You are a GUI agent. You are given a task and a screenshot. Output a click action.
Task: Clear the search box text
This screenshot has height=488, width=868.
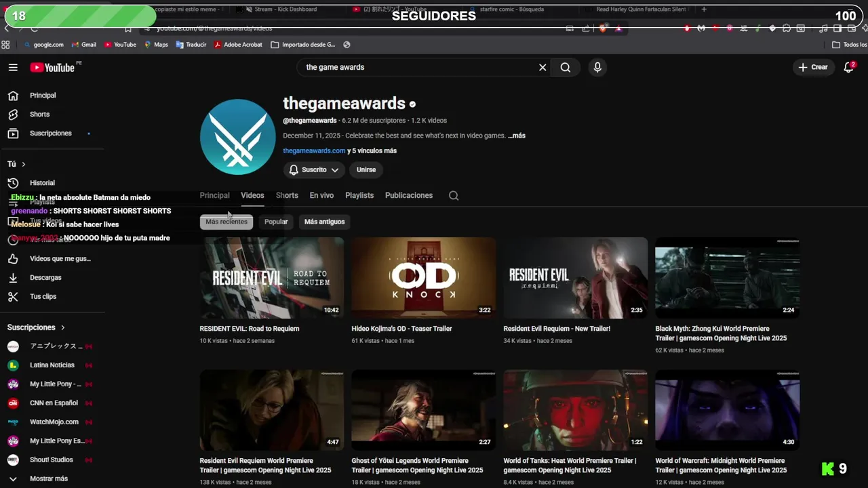[x=542, y=67]
